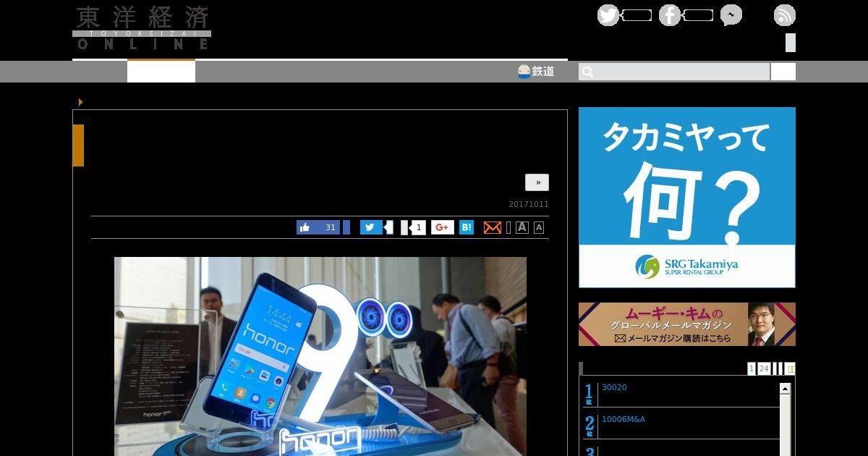868x456 pixels.
Task: Select ranking tab labeled 1
Action: click(752, 368)
